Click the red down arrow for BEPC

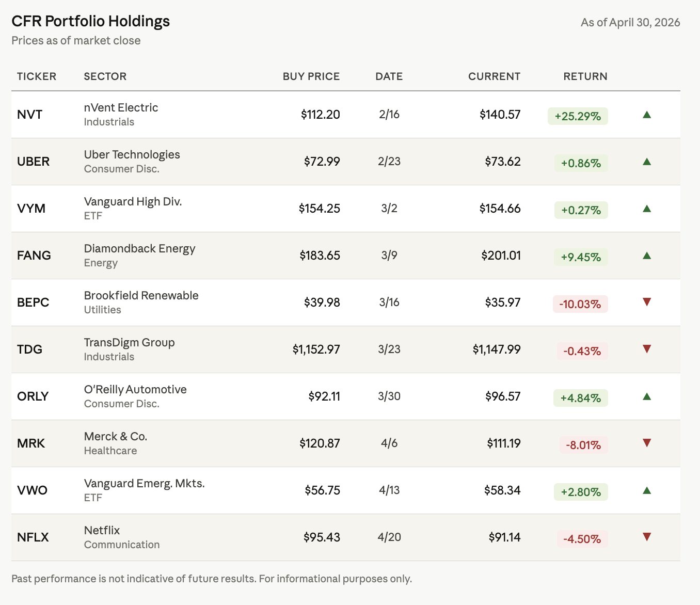point(647,302)
